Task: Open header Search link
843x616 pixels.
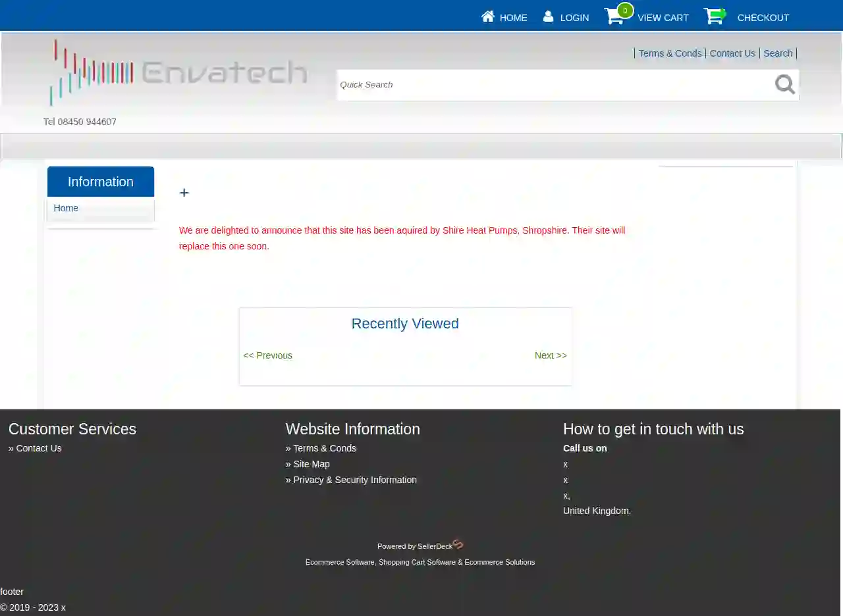Action: tap(778, 53)
